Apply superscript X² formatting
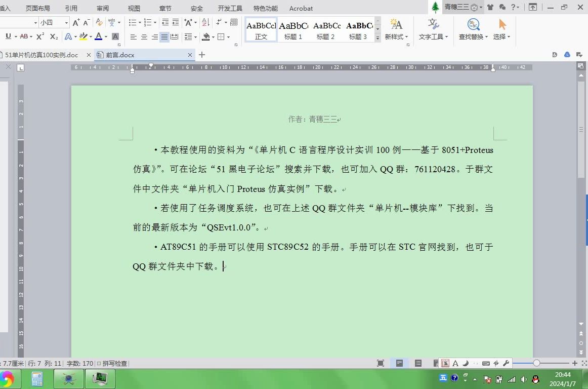The width and height of the screenshot is (588, 389). point(40,36)
